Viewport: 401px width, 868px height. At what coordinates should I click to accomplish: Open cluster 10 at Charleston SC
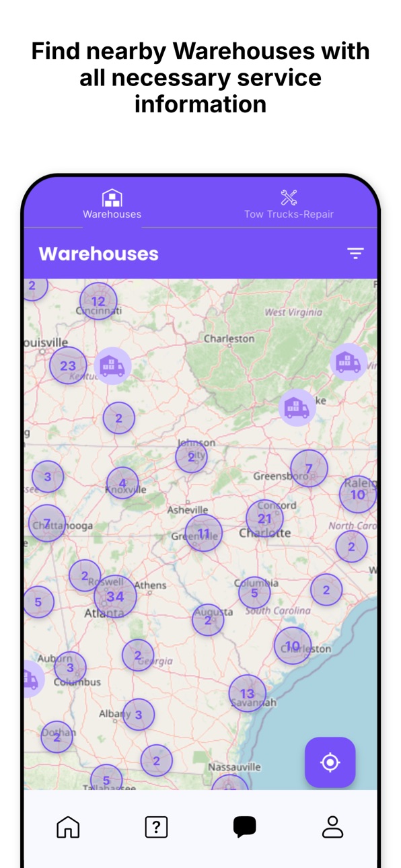point(292,645)
